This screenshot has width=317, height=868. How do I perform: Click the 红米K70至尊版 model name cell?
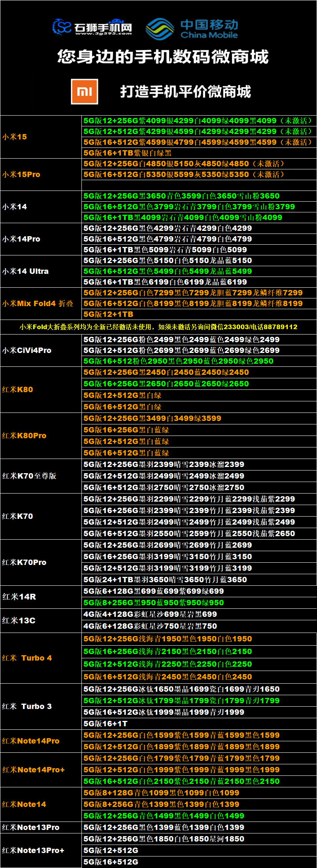point(41,476)
